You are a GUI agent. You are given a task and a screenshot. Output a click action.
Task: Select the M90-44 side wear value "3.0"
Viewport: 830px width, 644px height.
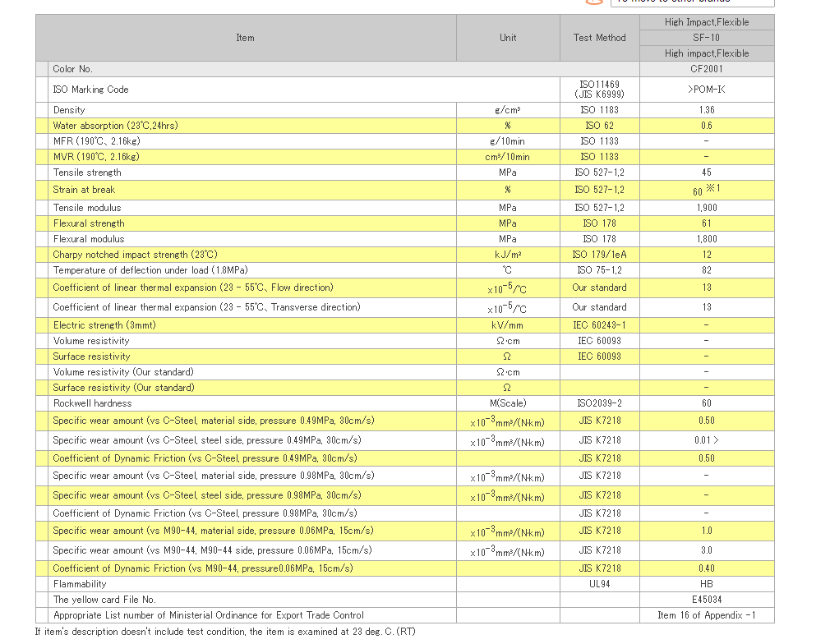[707, 550]
